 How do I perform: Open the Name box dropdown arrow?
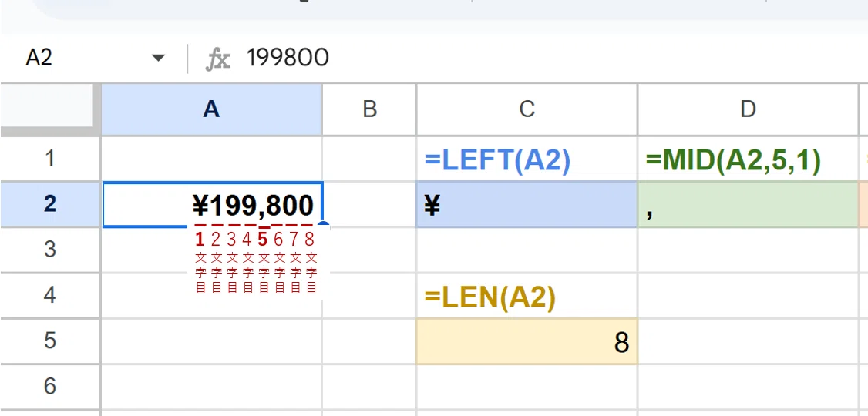point(158,58)
